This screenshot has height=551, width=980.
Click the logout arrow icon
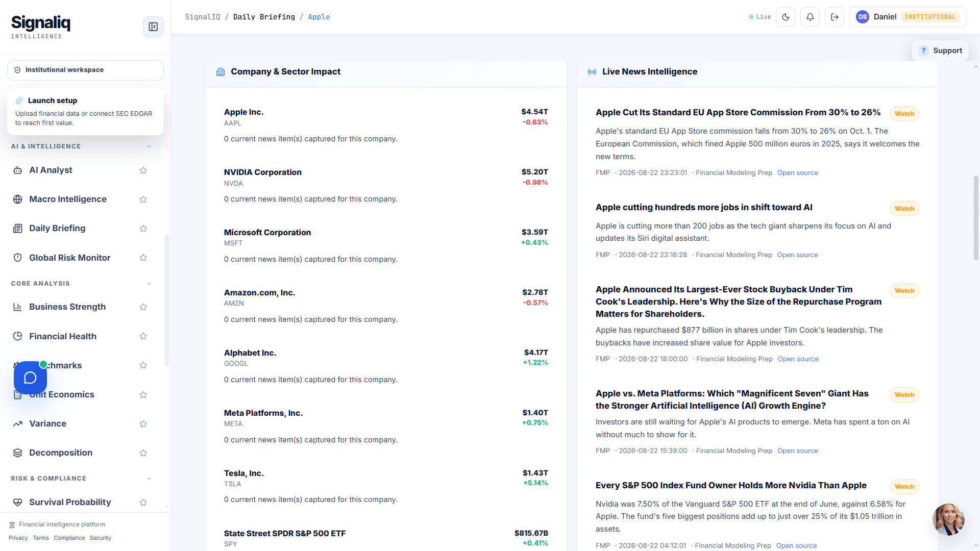point(835,17)
